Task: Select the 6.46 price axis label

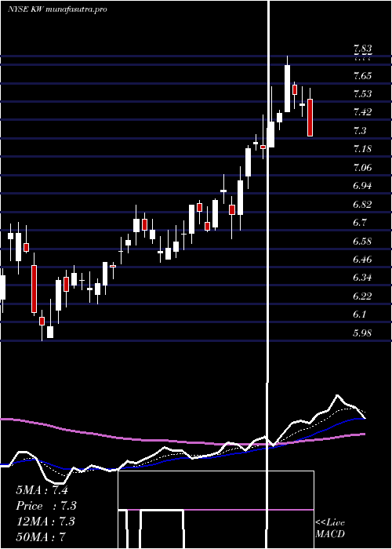Action: (362, 259)
